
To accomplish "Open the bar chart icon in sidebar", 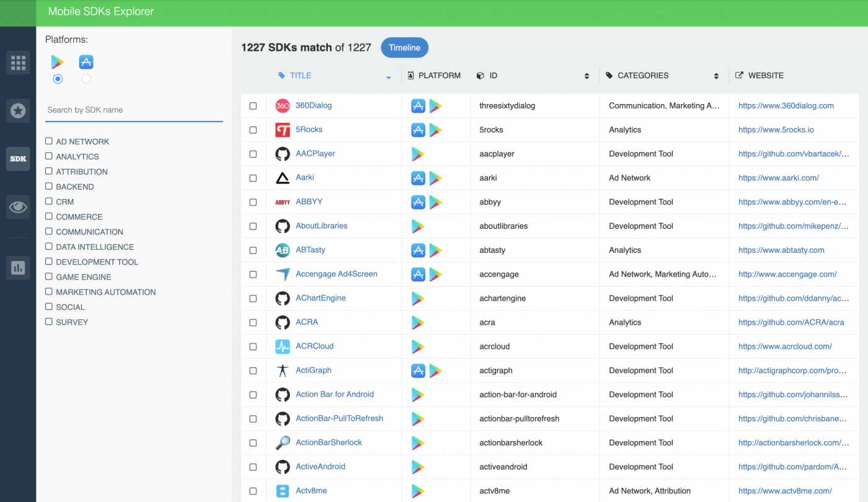I will [x=18, y=268].
